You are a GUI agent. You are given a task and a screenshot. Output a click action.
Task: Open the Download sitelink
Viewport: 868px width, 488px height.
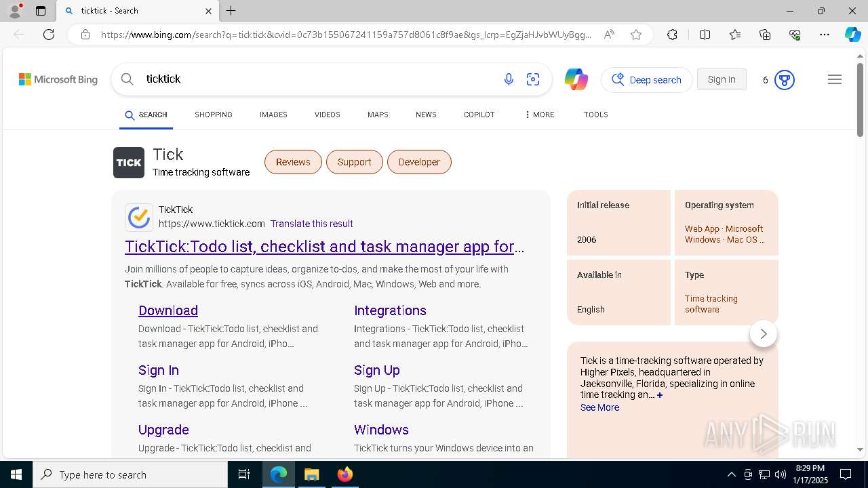[168, 310]
